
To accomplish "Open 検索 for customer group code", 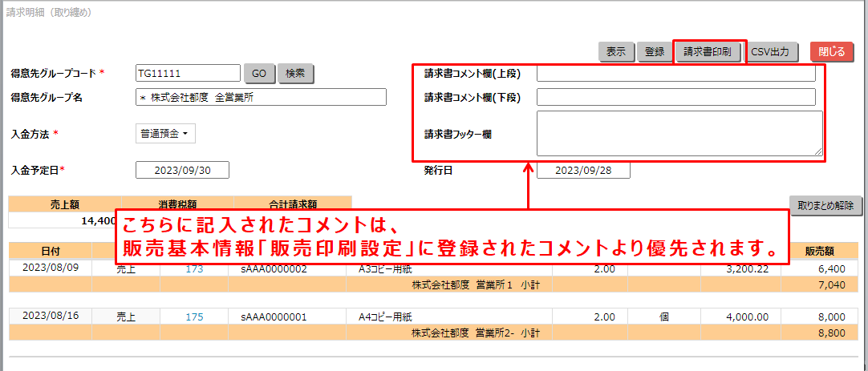I will click(x=295, y=74).
